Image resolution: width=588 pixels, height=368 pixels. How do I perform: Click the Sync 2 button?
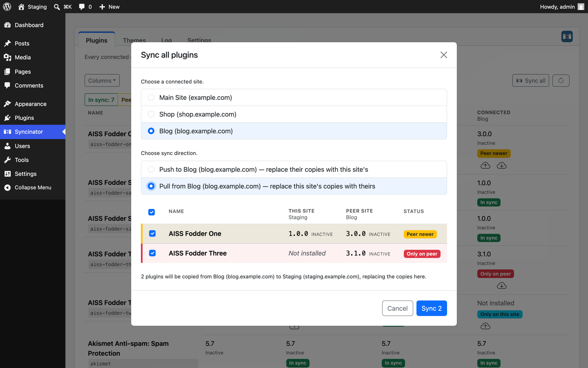(x=432, y=308)
